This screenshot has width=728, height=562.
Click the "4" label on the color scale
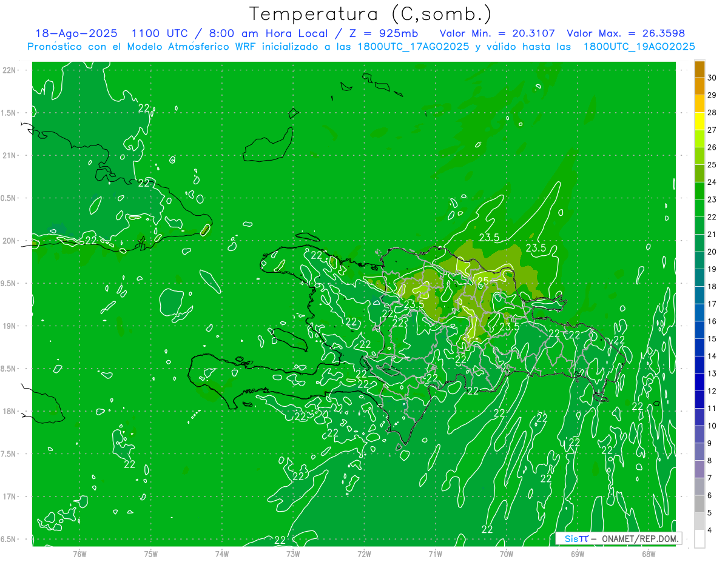click(x=710, y=530)
